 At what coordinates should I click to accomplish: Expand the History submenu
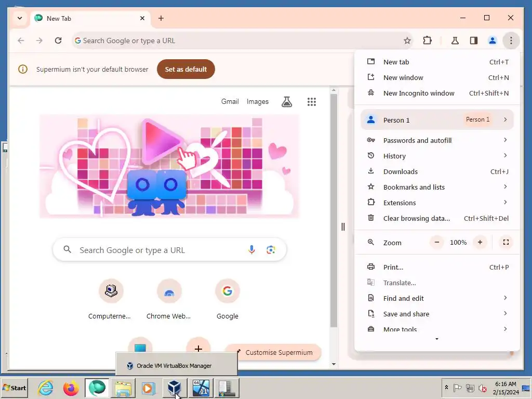pyautogui.click(x=437, y=156)
